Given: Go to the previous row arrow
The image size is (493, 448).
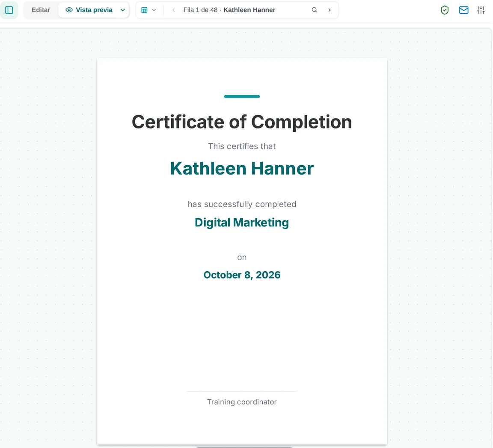Looking at the screenshot, I should coord(174,10).
